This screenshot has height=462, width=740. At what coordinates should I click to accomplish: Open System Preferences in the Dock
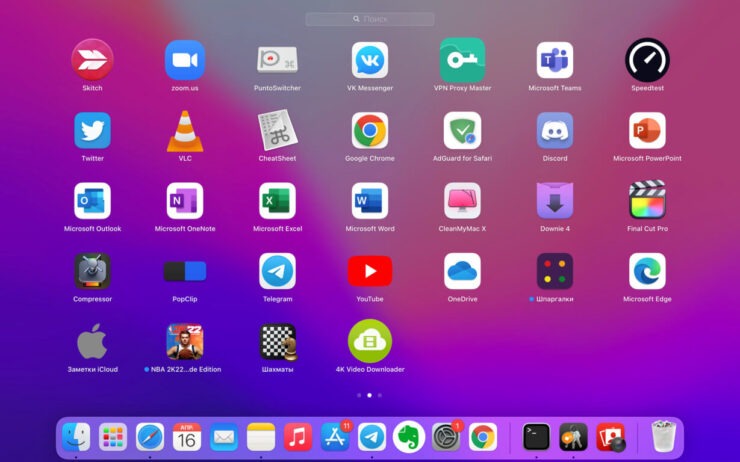(446, 437)
